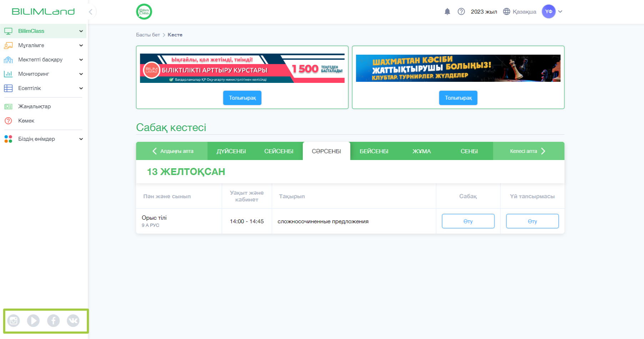
Task: Click the Мониторинг chart icon
Action: pyautogui.click(x=8, y=74)
